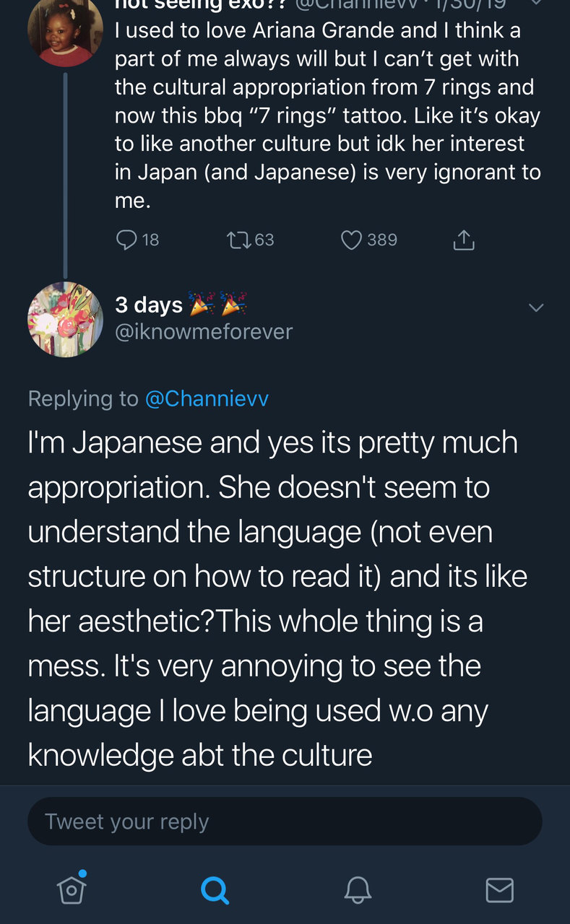Open the @iknowmeforever handle

click(x=204, y=332)
